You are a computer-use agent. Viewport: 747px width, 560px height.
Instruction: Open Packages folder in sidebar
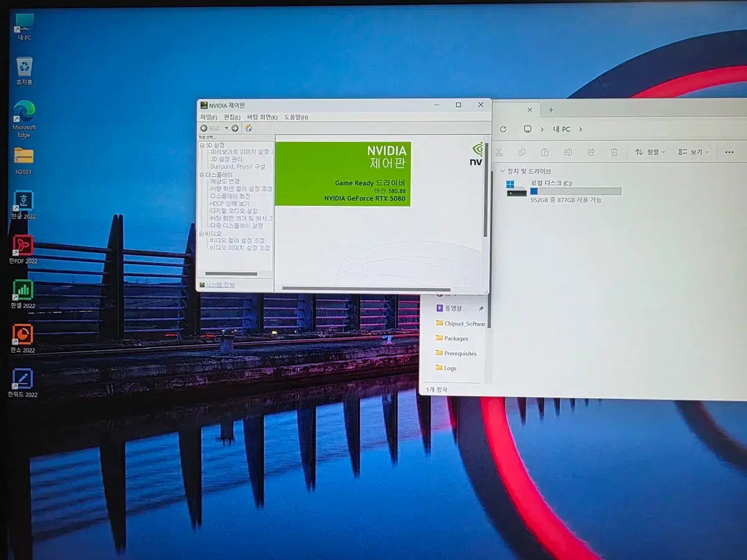click(452, 338)
